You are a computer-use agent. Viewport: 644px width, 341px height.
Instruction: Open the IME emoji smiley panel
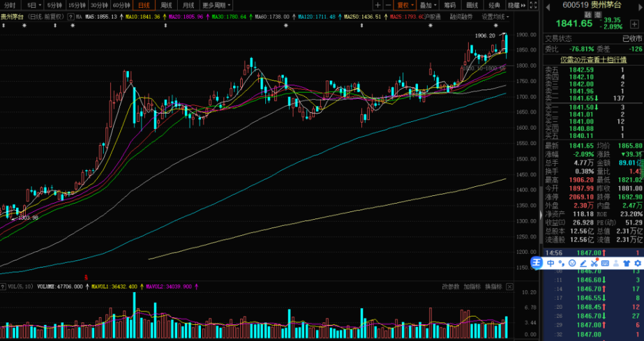tap(572, 263)
